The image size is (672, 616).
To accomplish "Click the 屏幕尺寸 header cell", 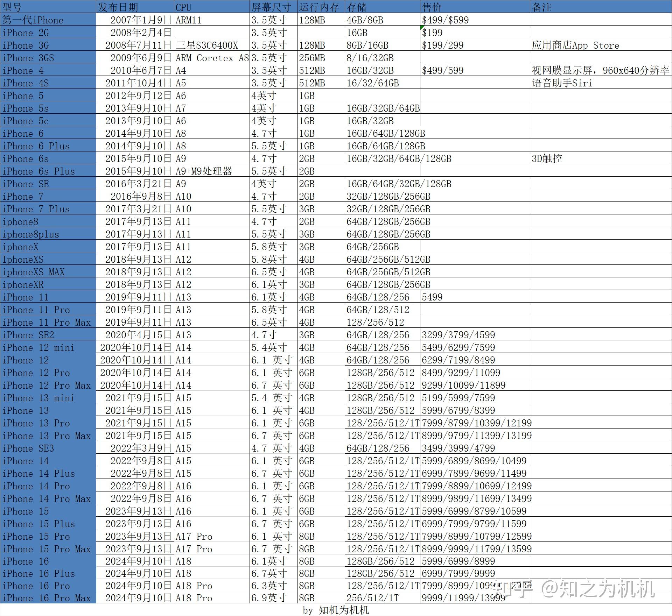I will click(x=274, y=7).
